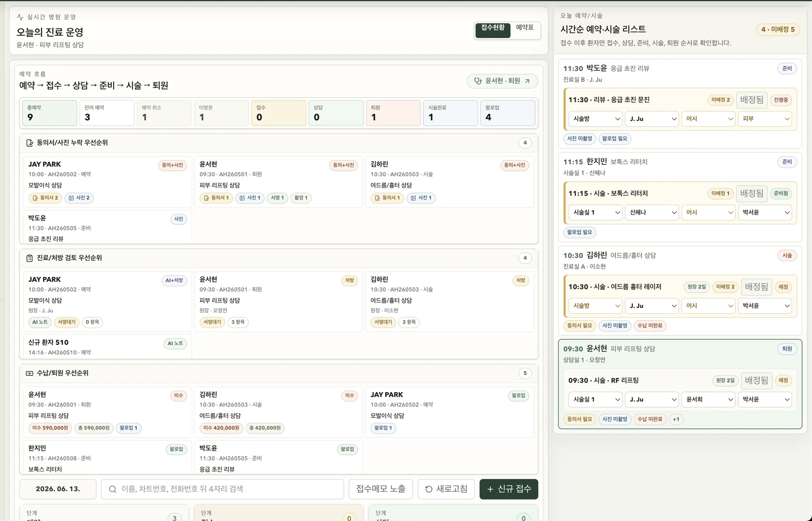Open the 신혜나 doctor dropdown
This screenshot has height=521, width=812.
[x=652, y=212]
